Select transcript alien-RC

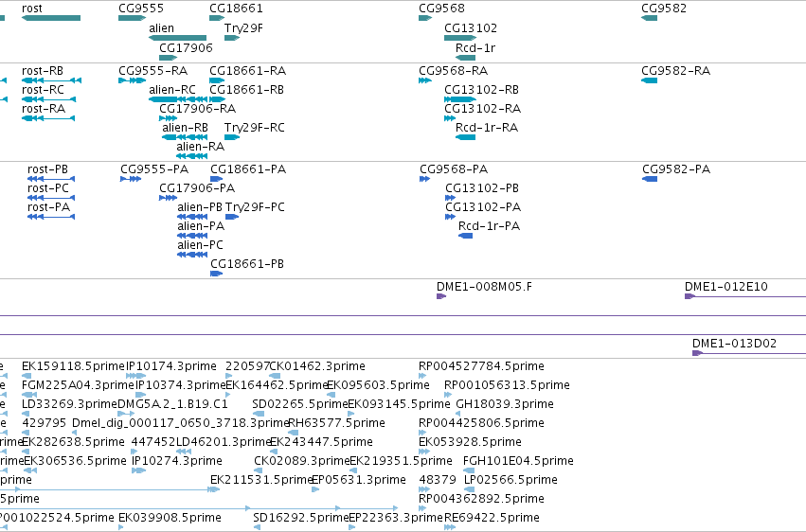172,90
